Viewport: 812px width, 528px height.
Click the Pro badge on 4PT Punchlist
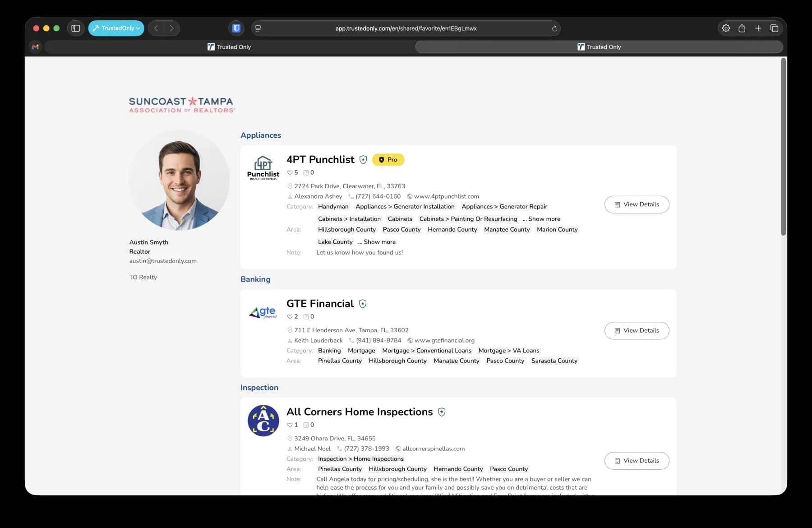(388, 160)
